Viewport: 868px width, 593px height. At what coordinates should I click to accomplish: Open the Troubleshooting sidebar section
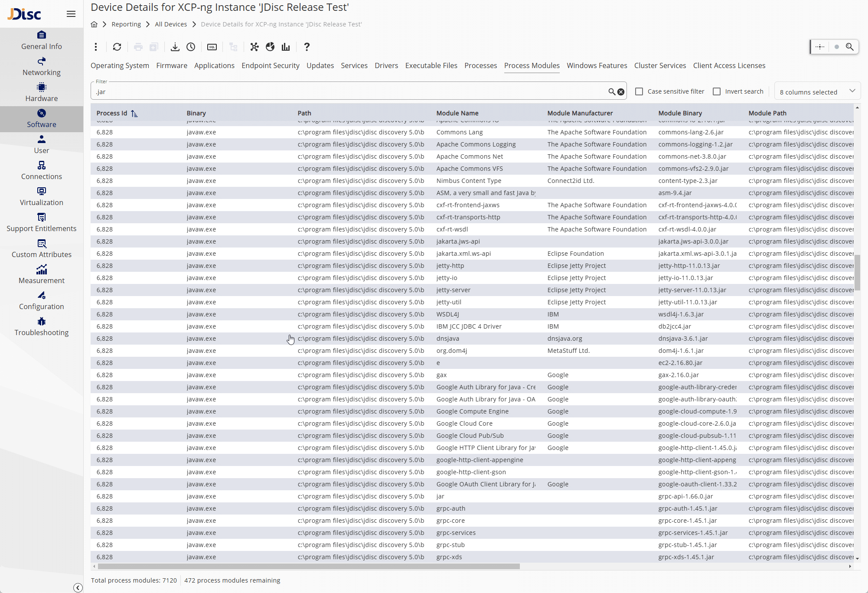(42, 326)
